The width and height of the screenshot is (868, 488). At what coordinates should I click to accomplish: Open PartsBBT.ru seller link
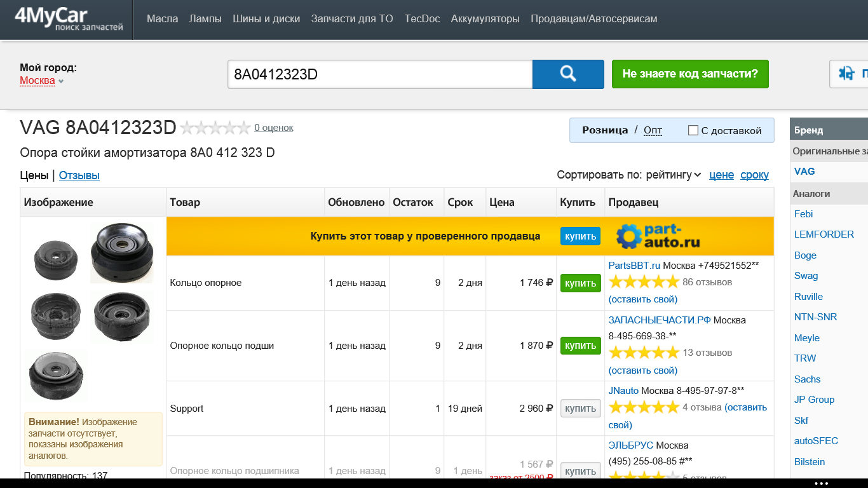point(634,265)
